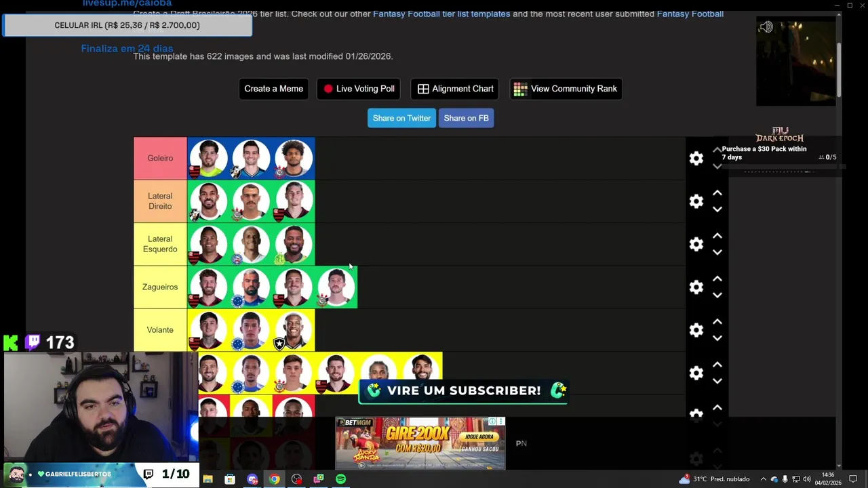Select third player in Lateral Esquerdo tier
The width and height of the screenshot is (868, 488).
coord(294,244)
